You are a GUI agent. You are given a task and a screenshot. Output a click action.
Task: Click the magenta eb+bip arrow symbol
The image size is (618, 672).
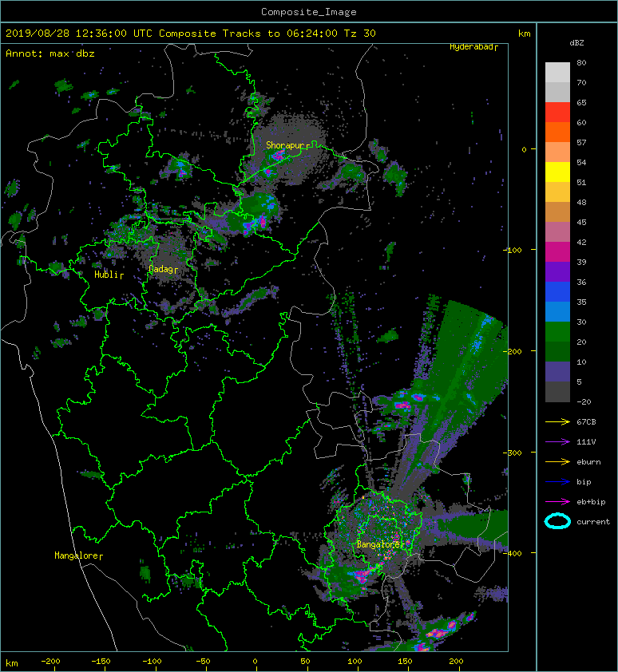557,501
